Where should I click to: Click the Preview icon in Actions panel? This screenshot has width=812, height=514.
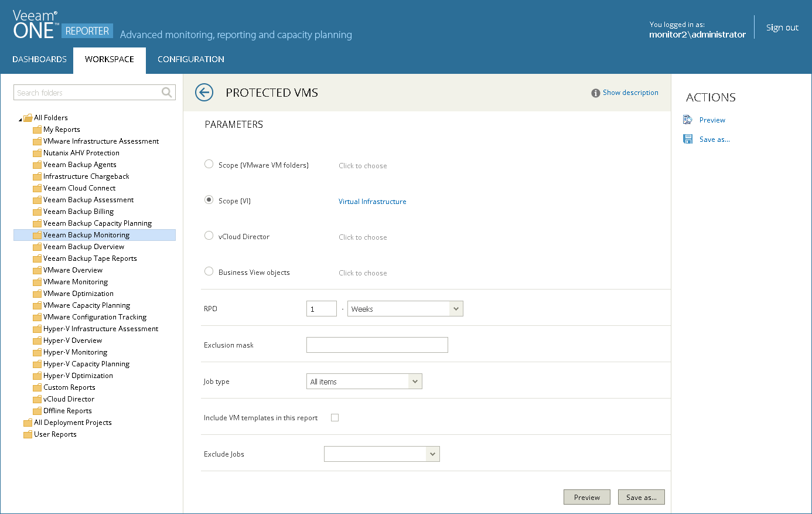point(688,120)
